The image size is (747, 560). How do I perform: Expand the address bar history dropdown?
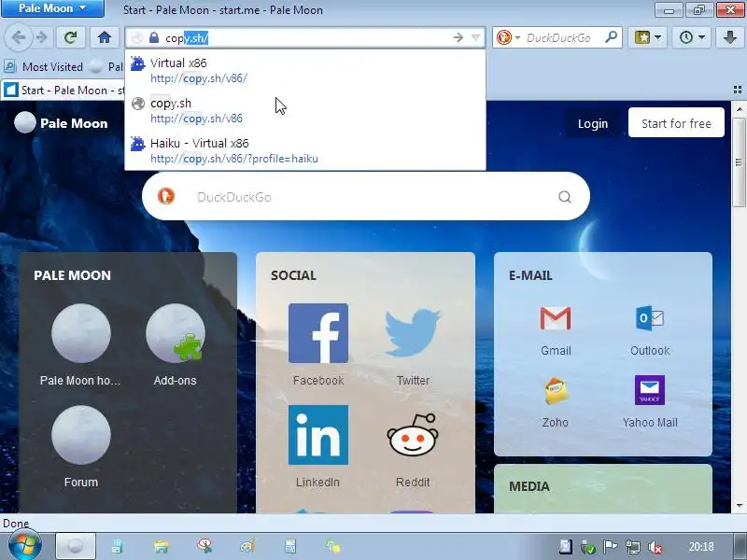475,37
